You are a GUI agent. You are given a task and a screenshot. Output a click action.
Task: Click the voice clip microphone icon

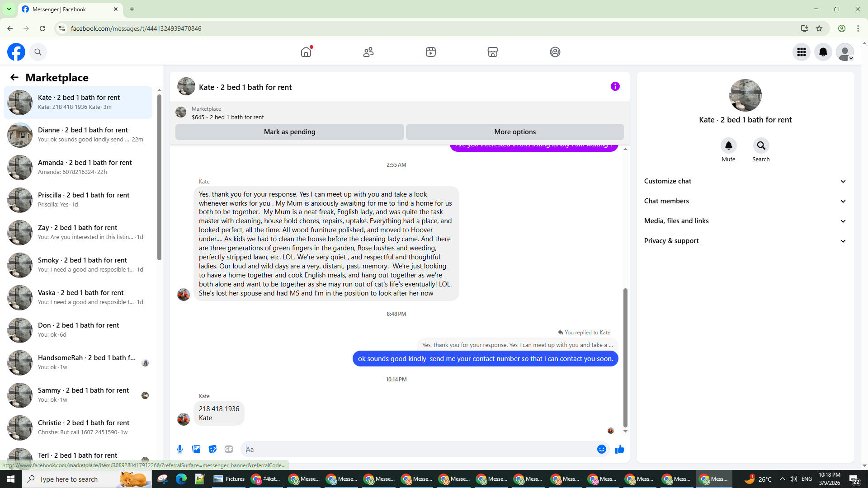[x=180, y=449]
